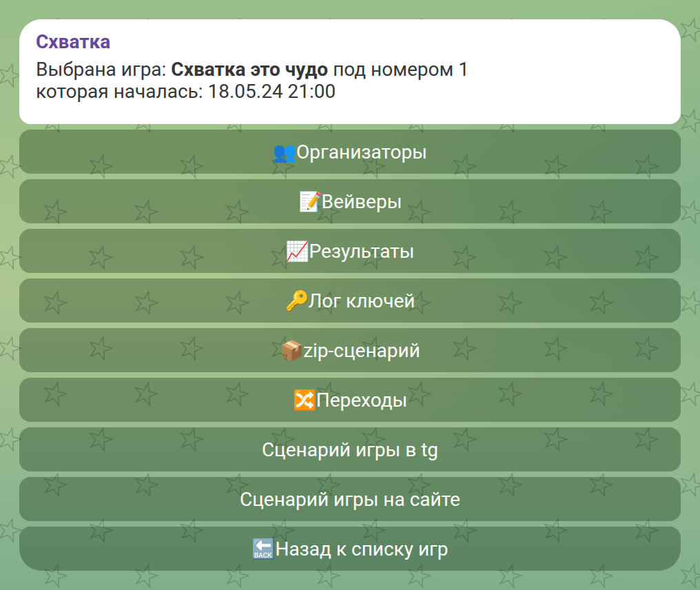Click the two-people icon beside Организаторы
Screen dimensions: 700x590
285,153
